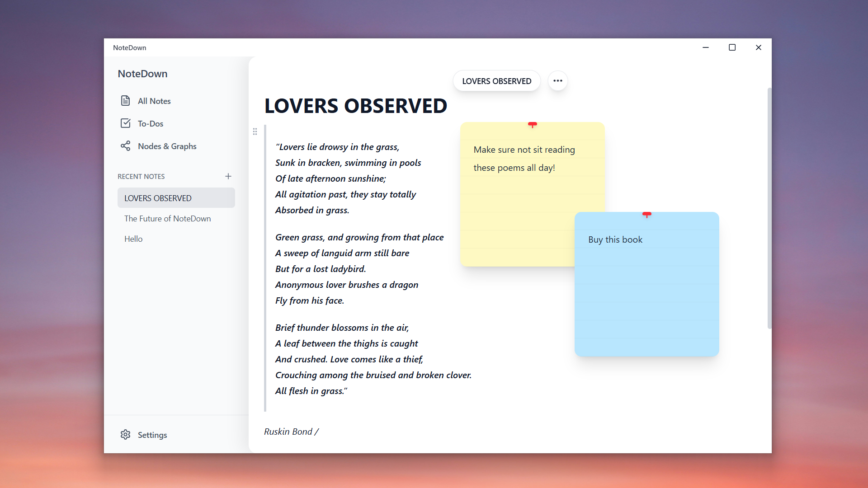The image size is (868, 488).
Task: Click the right-side scrollbar
Action: (x=769, y=203)
